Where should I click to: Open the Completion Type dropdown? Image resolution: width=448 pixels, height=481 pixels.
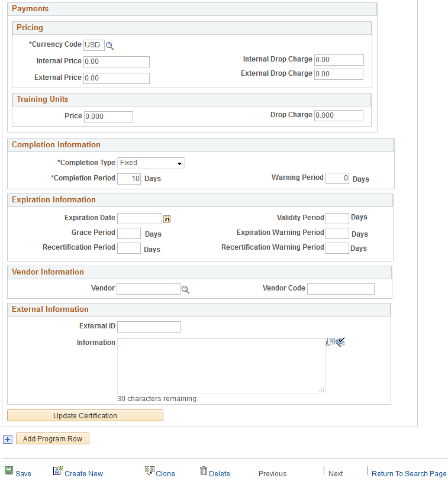[x=151, y=163]
